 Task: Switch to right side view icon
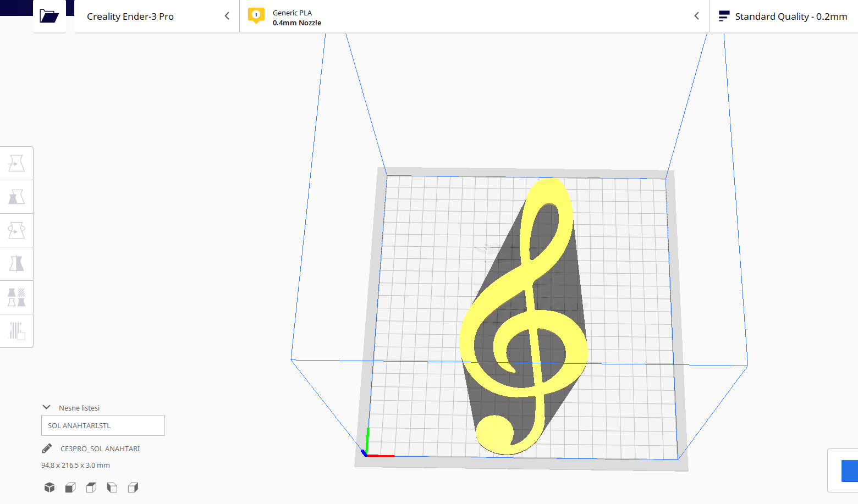pos(133,488)
